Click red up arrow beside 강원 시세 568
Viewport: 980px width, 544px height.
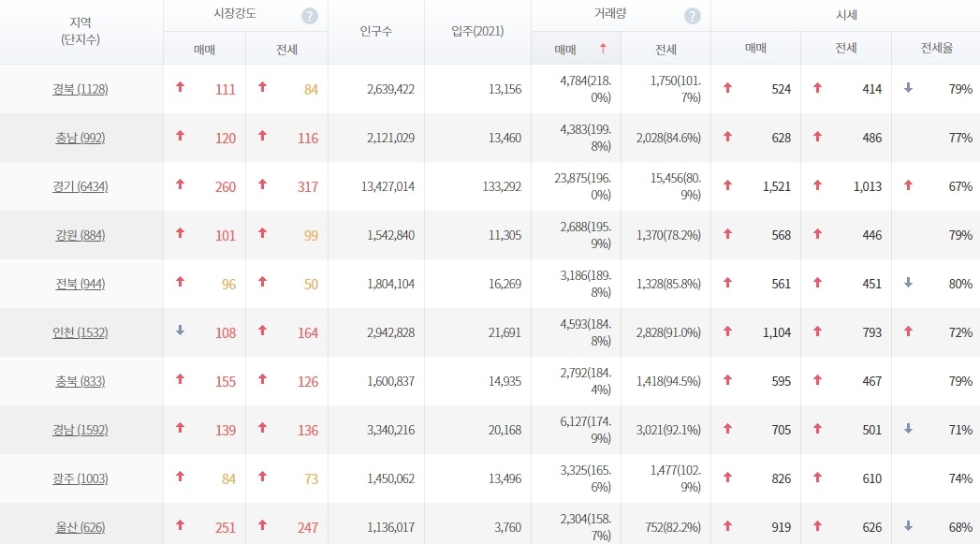[727, 234]
